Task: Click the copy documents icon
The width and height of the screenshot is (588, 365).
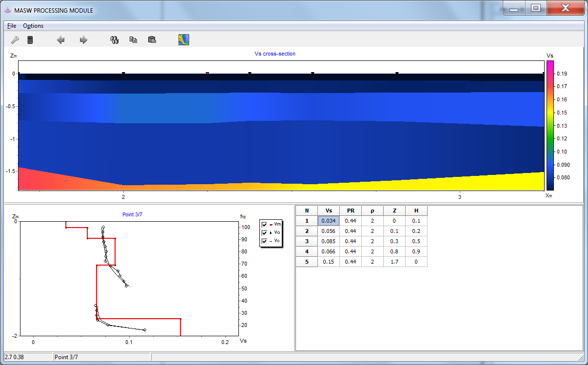Action: [133, 40]
